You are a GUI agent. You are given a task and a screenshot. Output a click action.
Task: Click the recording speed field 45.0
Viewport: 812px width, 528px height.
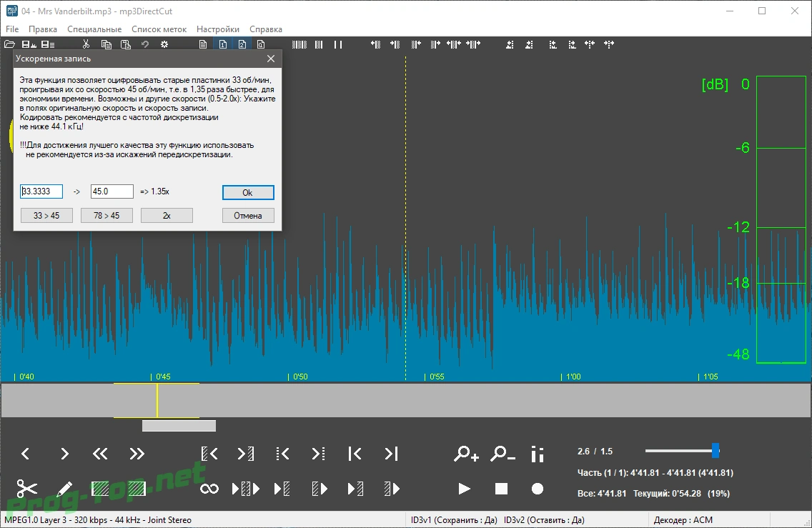coord(112,191)
